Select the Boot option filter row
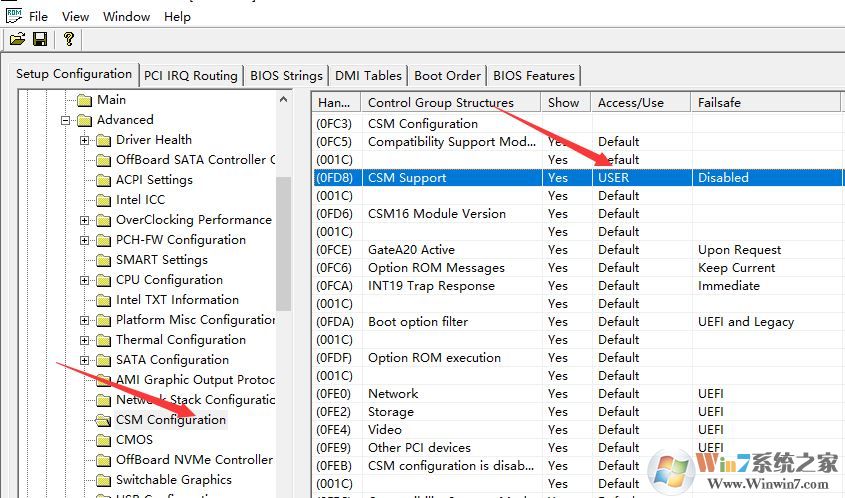This screenshot has width=845, height=498. 418,322
